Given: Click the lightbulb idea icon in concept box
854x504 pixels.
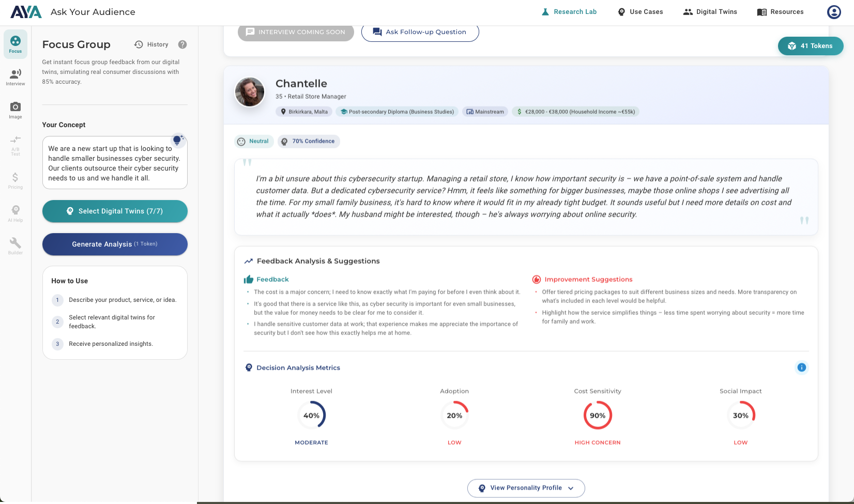Looking at the screenshot, I should (178, 140).
